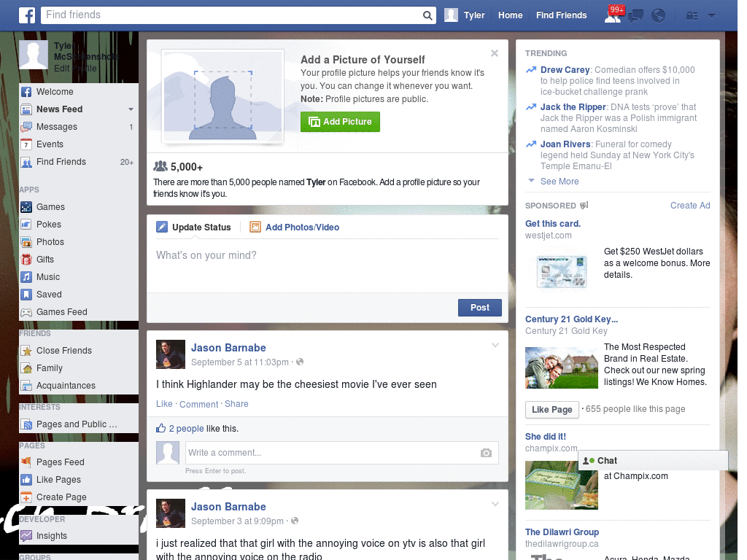
Task: Open The Dilawri Group ad link
Action: click(x=562, y=532)
